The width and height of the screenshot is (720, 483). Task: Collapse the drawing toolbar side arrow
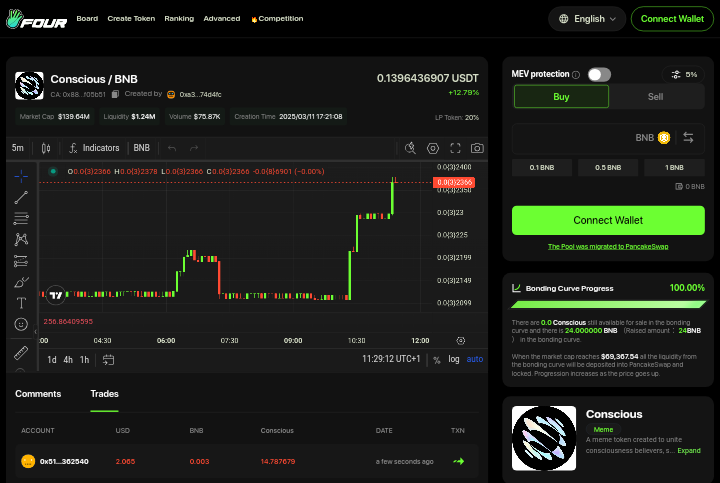tap(35, 331)
